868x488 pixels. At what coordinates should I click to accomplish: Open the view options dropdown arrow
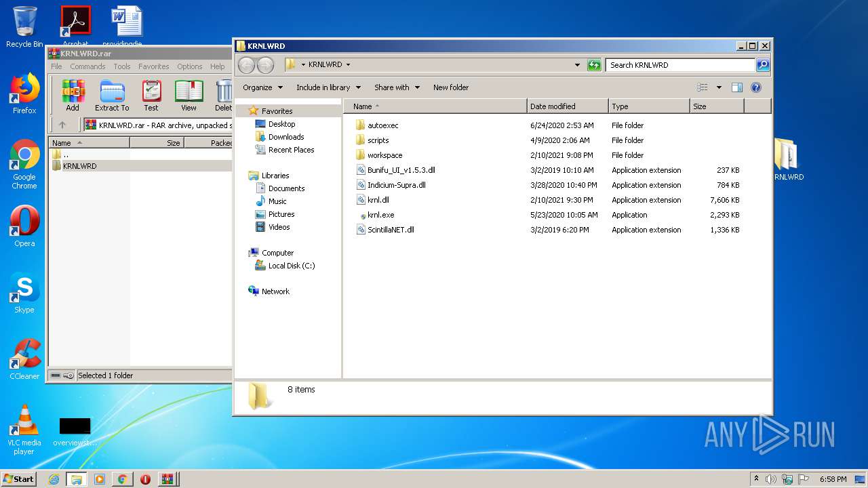point(719,87)
